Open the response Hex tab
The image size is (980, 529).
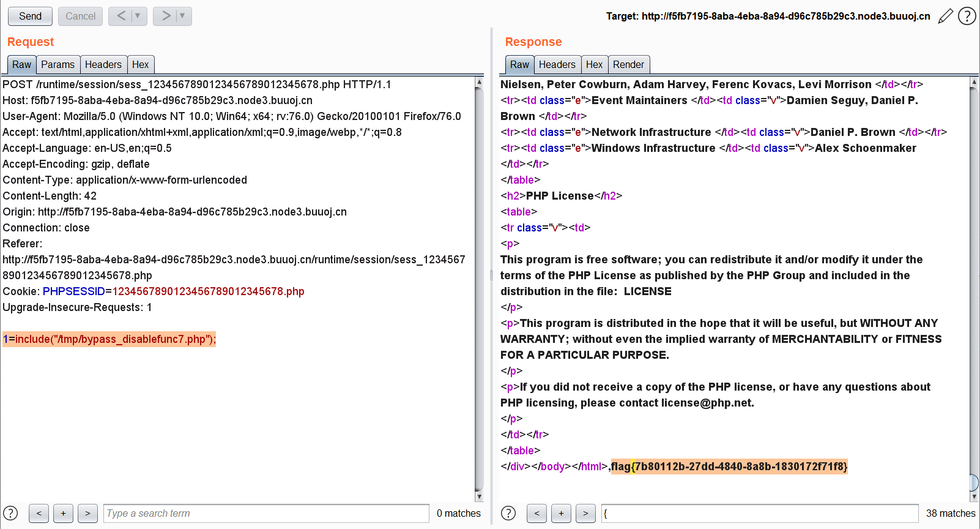pos(594,64)
